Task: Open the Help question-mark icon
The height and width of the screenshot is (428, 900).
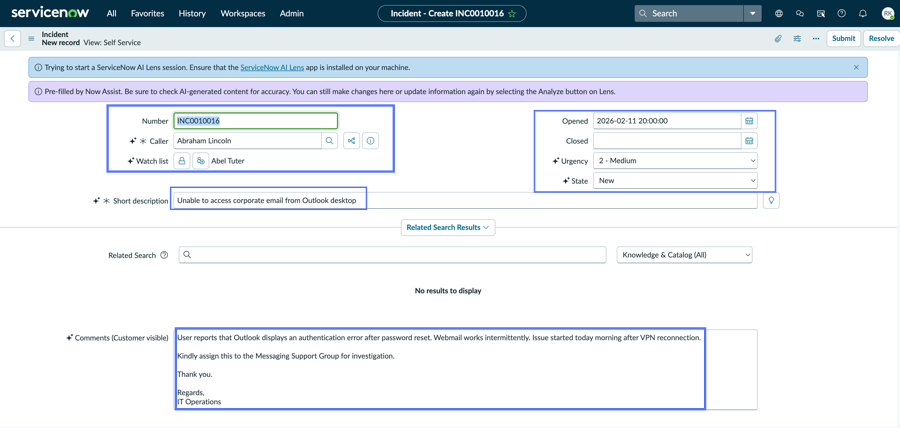Action: (x=841, y=13)
